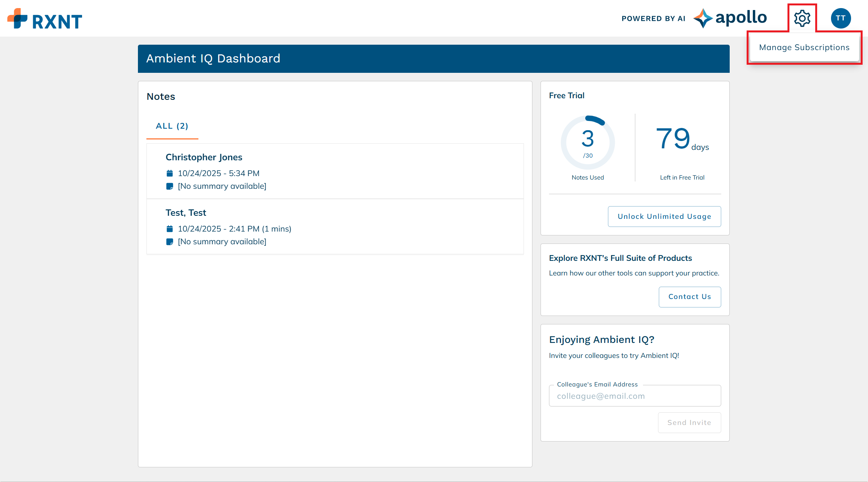Click the Apollo star logo
The image size is (868, 482).
point(702,18)
